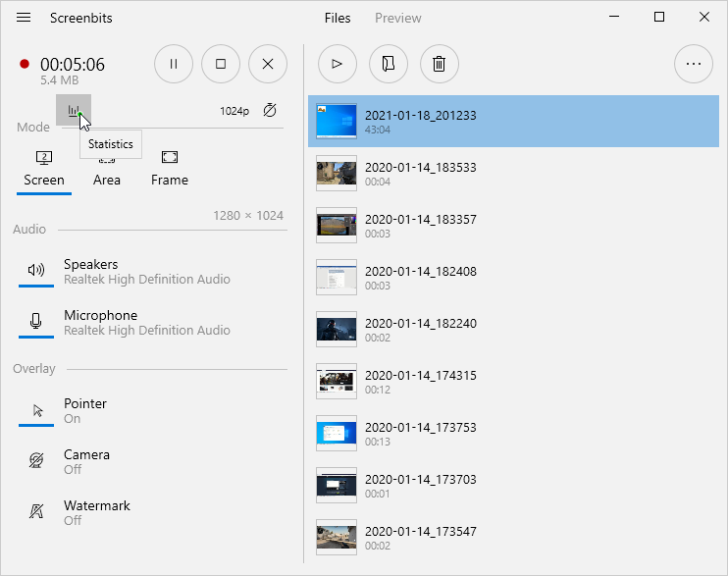Minimize the Screenbits window
This screenshot has width=728, height=576.
coord(614,17)
